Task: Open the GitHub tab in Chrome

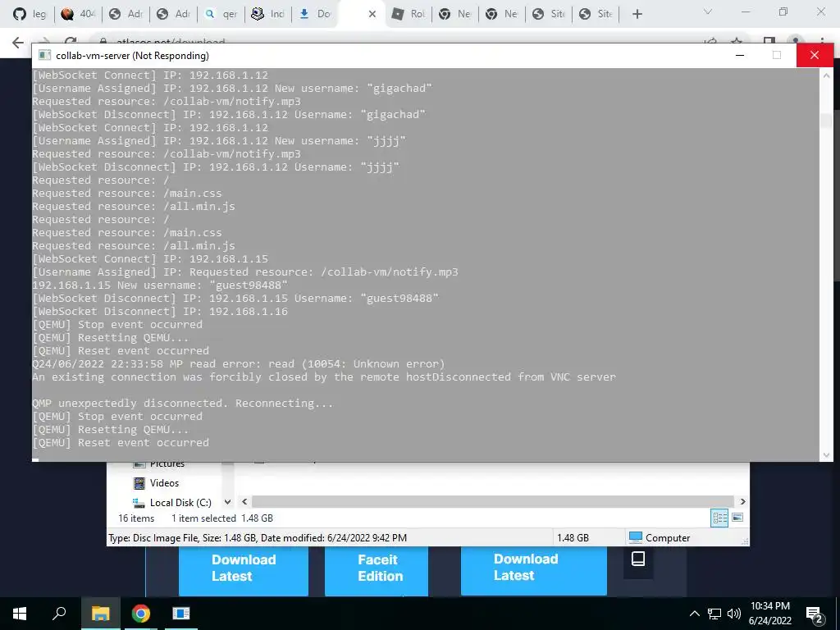Action: tap(30, 14)
